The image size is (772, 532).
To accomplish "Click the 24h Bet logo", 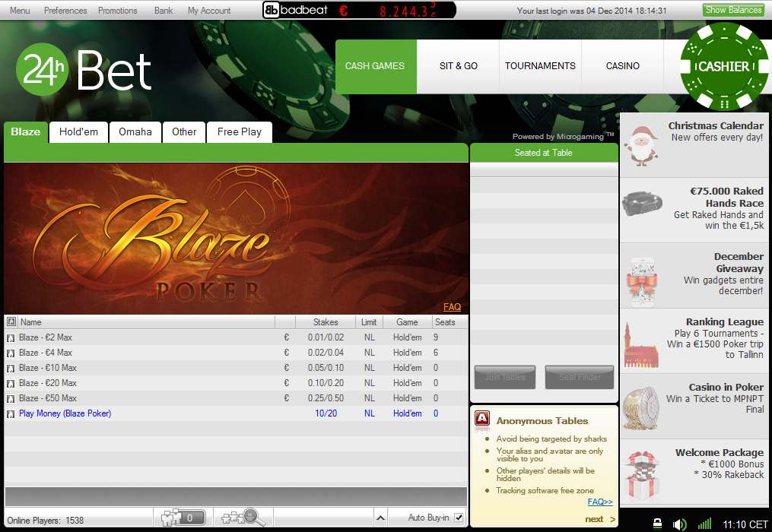I will coord(84,71).
